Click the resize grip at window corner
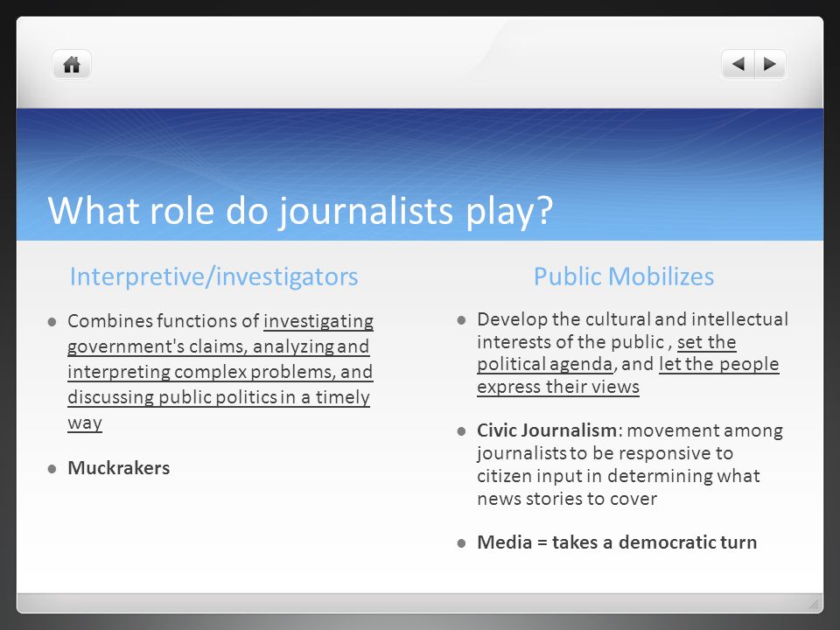 pos(814,604)
